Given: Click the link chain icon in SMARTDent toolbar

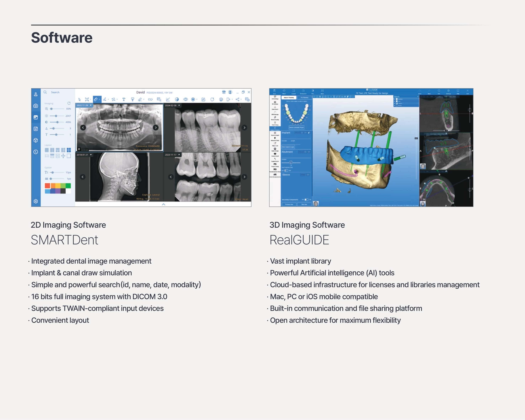Looking at the screenshot, I should click(x=150, y=100).
